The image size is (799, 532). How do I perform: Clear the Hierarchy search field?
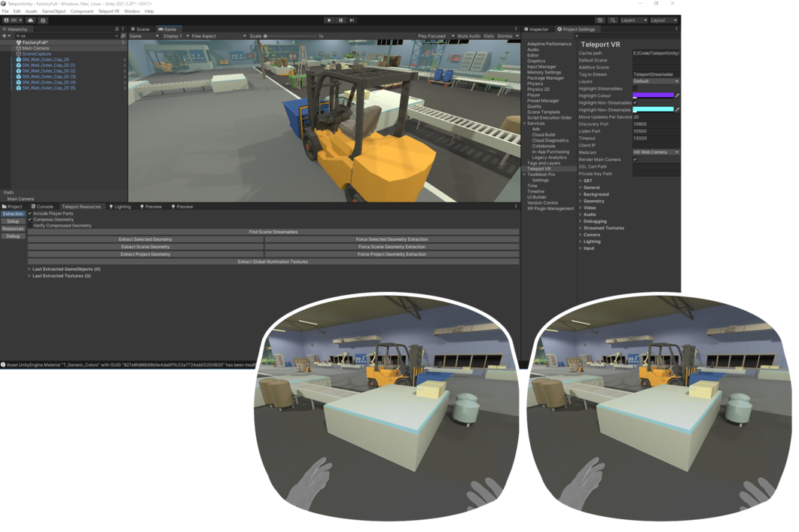tap(116, 36)
